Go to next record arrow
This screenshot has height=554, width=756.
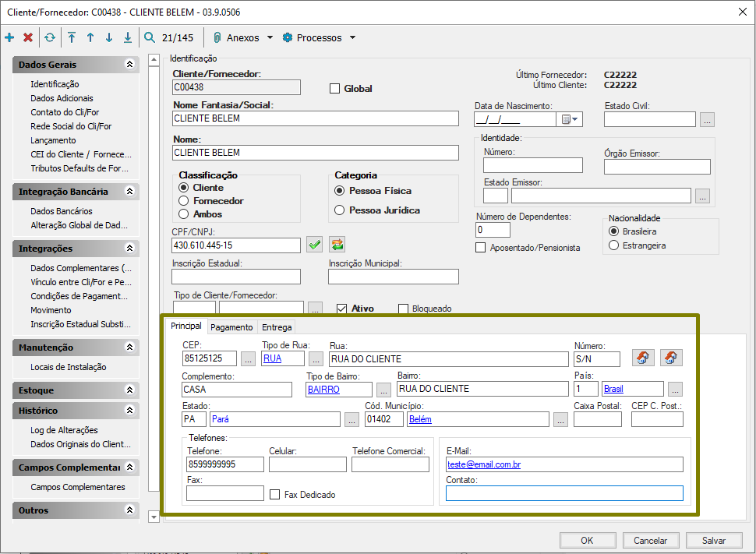(x=109, y=37)
